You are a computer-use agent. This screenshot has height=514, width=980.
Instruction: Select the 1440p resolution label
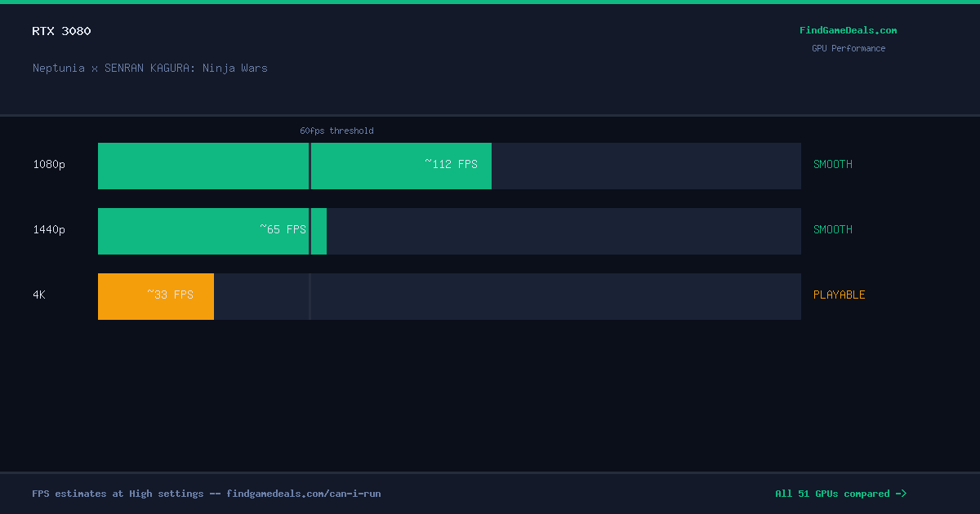pos(49,230)
